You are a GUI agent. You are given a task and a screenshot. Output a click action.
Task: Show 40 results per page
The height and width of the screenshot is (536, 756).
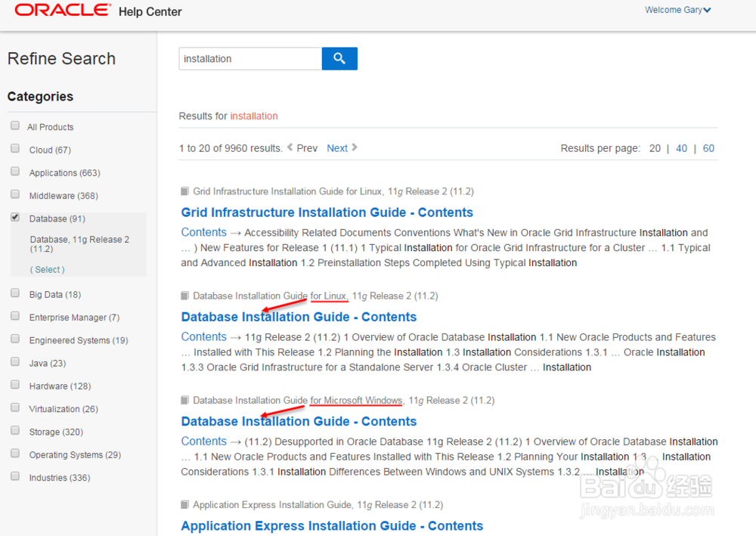coord(681,148)
